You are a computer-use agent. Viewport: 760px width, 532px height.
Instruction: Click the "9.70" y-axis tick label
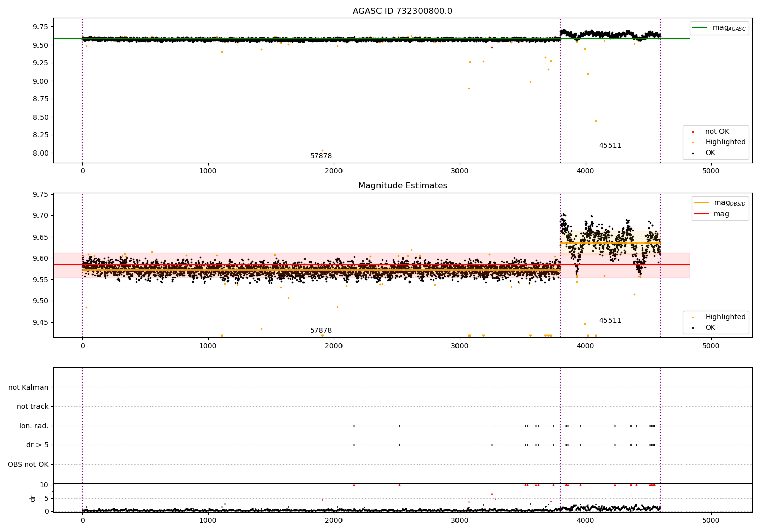[x=42, y=216]
